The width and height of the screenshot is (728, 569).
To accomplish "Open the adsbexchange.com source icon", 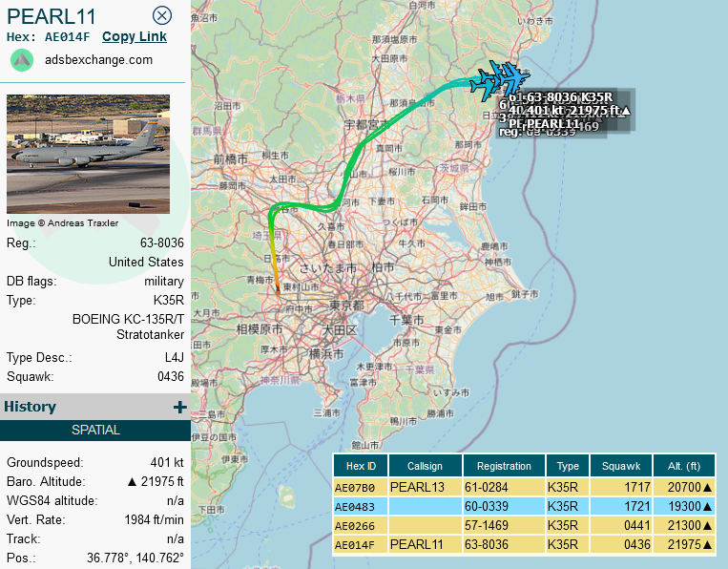I will pos(22,60).
